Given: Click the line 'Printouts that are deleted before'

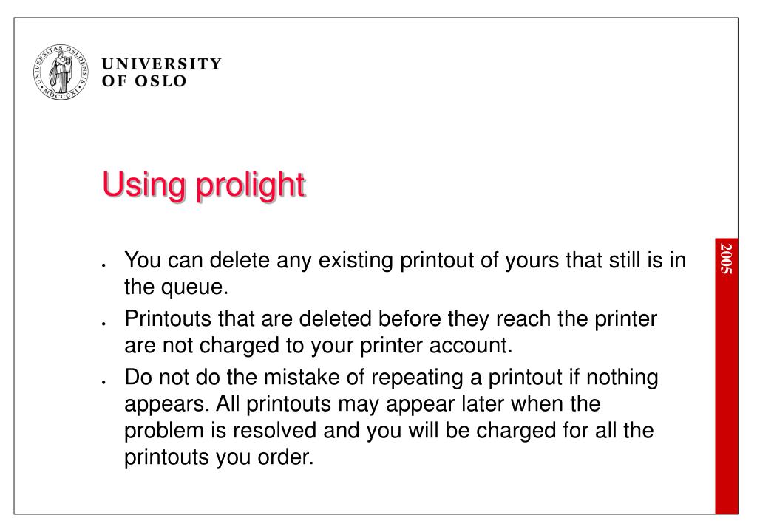Looking at the screenshot, I should (x=390, y=319).
